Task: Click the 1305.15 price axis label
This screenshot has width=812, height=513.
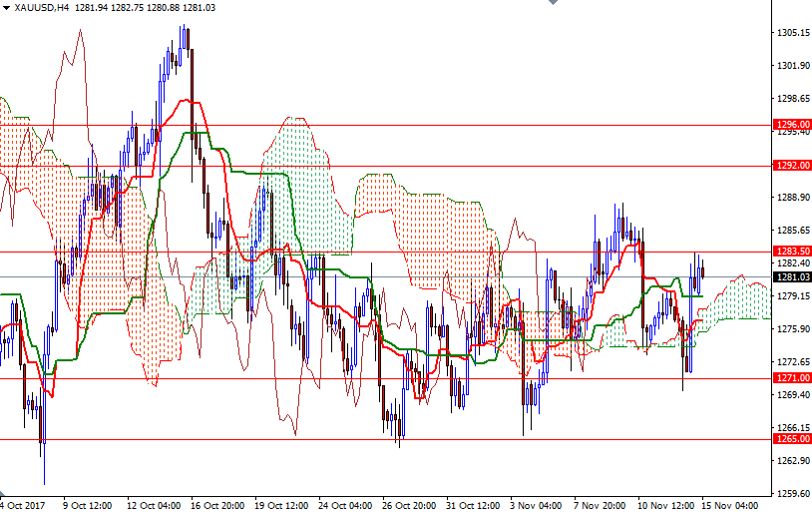Action: (792, 33)
